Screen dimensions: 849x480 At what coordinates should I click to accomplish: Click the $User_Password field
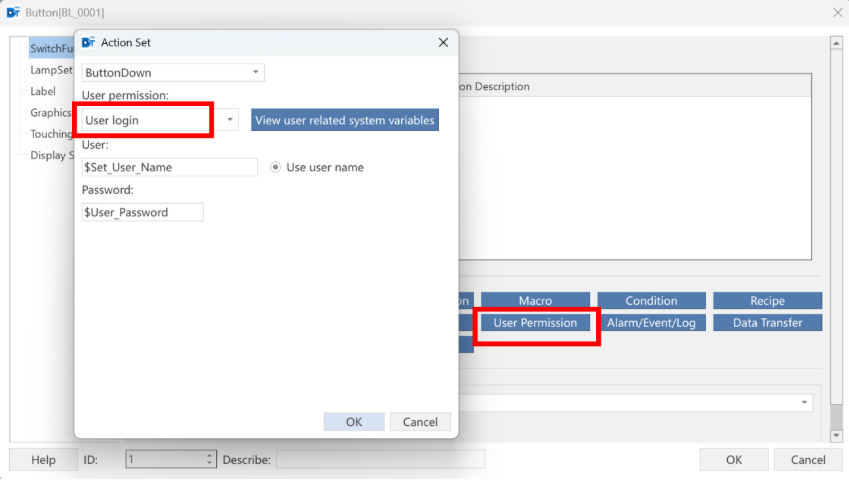(142, 212)
